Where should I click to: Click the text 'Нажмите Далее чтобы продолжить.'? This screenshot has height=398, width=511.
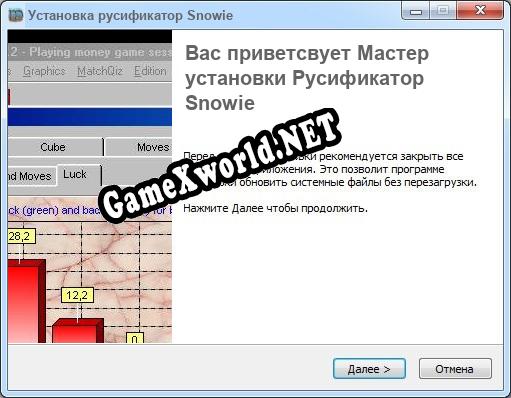[275, 209]
